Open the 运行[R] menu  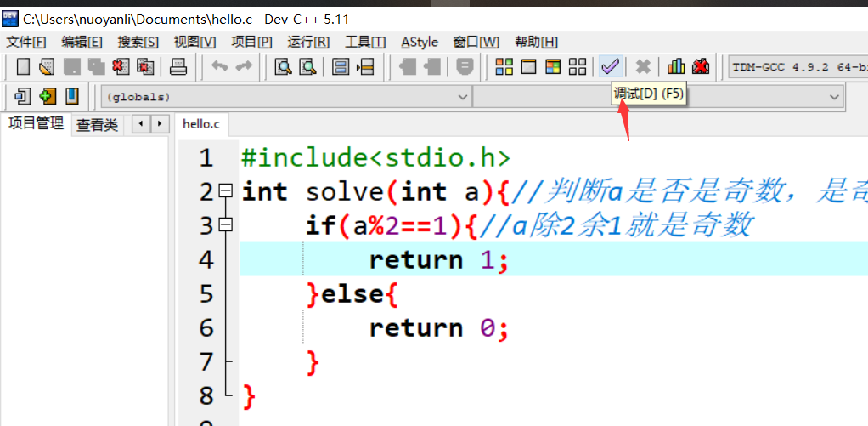(308, 43)
